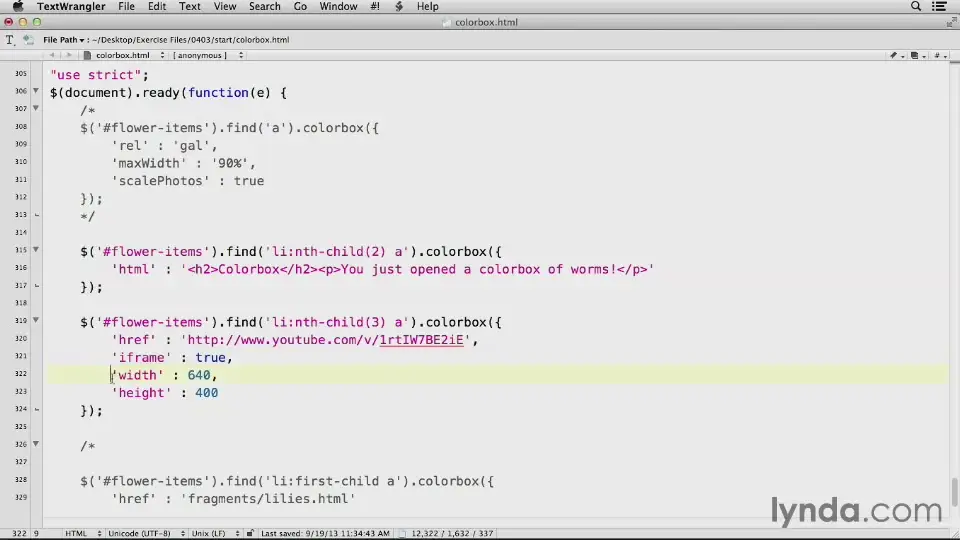Collapse the fold at line 319
Viewport: 960px width, 540px height.
(36, 320)
